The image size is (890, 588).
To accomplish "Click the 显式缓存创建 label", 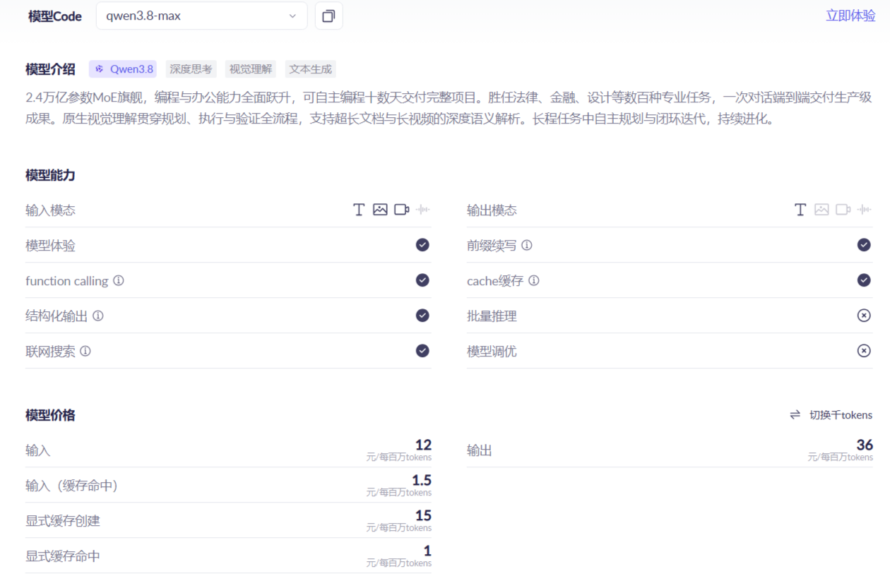I will tap(63, 521).
